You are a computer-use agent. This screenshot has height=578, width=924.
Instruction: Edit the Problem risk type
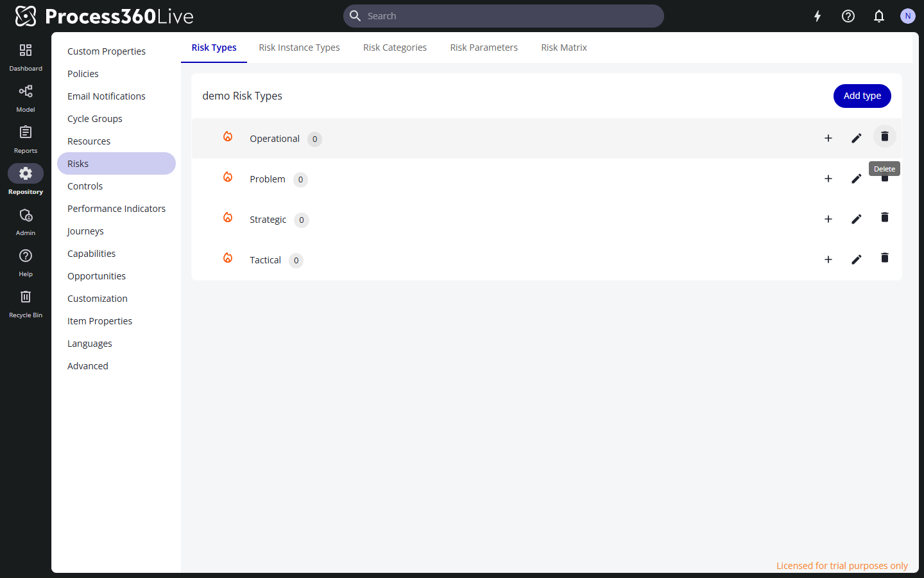(x=857, y=179)
